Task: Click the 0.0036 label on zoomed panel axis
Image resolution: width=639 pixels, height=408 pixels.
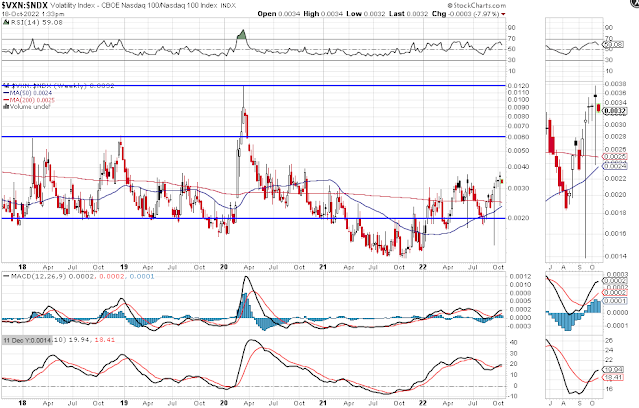Action: [x=615, y=93]
